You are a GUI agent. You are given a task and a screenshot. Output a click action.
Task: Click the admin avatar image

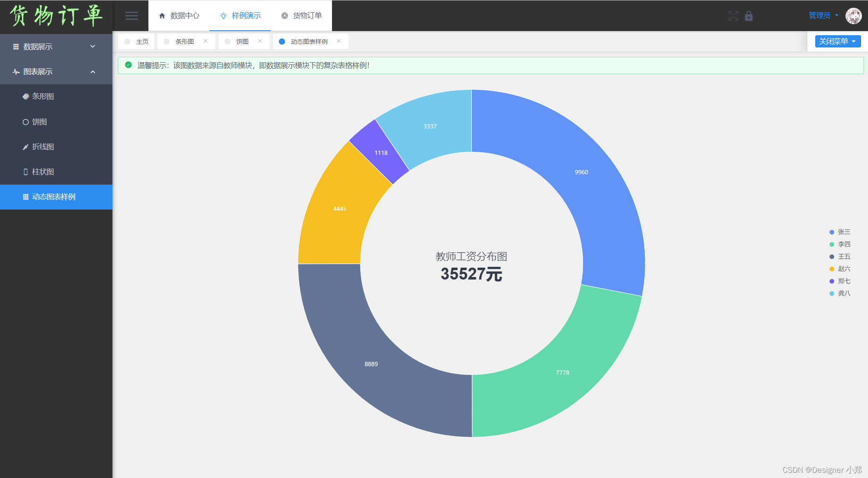pyautogui.click(x=853, y=16)
